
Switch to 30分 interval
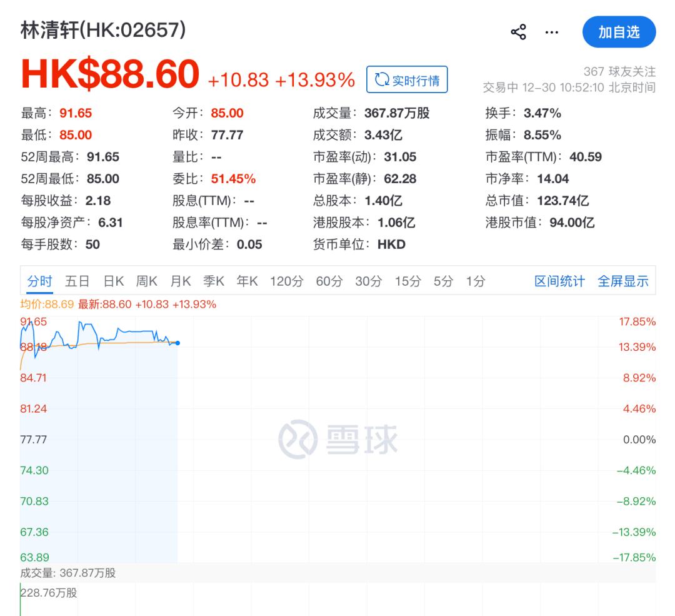pos(369,281)
